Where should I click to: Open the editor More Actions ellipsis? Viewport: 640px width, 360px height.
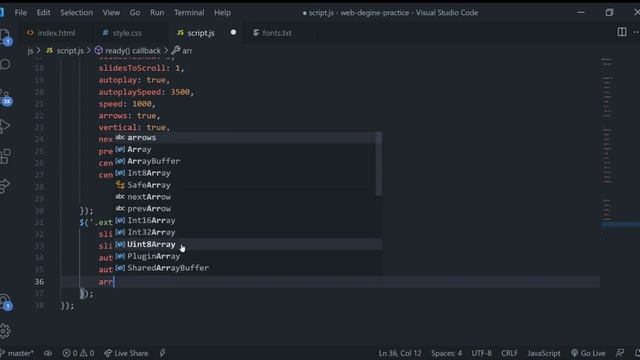(636, 32)
